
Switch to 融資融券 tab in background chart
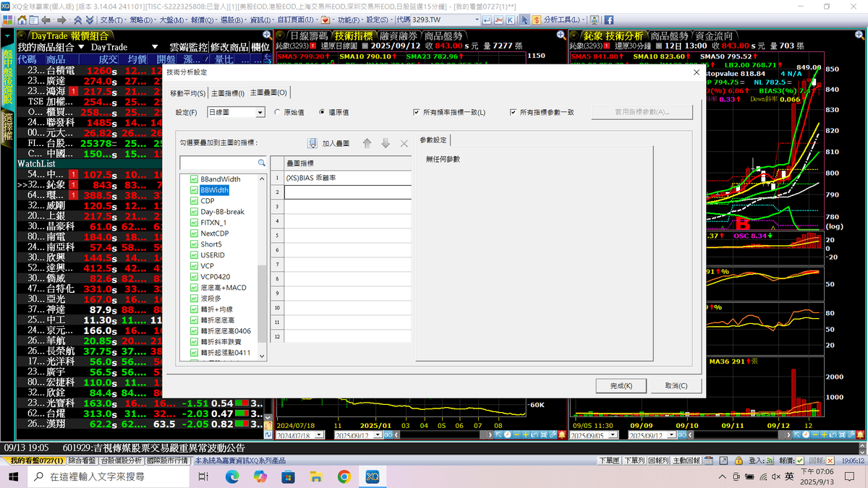coord(397,35)
